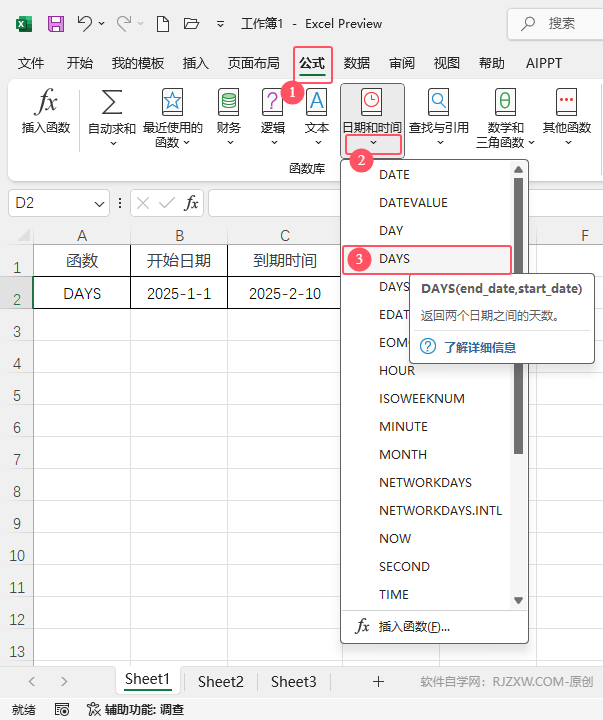Switch to the 我的模板 tab
The image size is (603, 720).
(138, 63)
